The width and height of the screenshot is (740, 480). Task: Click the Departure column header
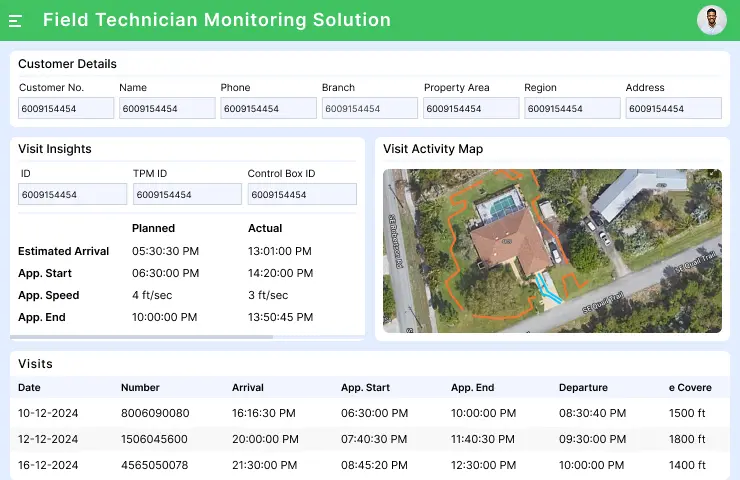click(583, 387)
